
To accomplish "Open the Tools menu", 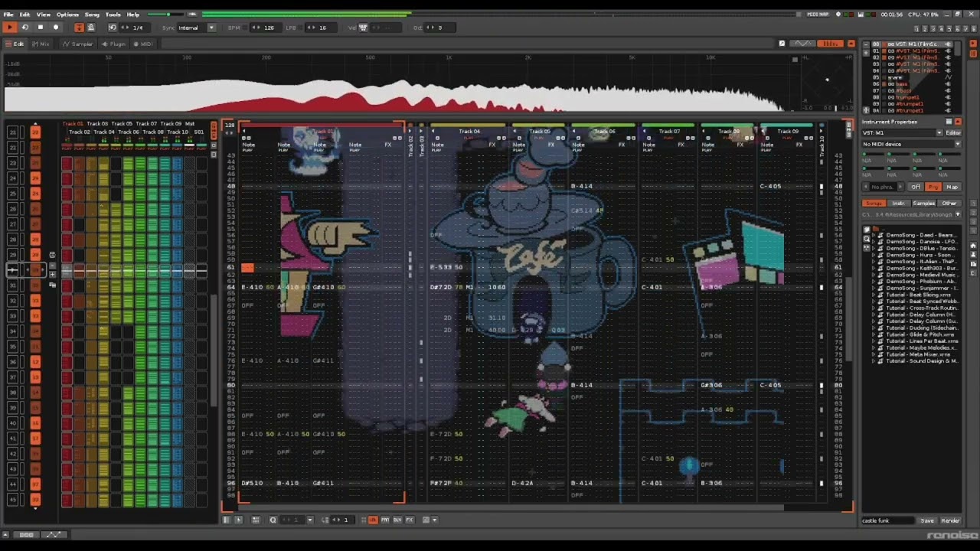I will [x=113, y=15].
